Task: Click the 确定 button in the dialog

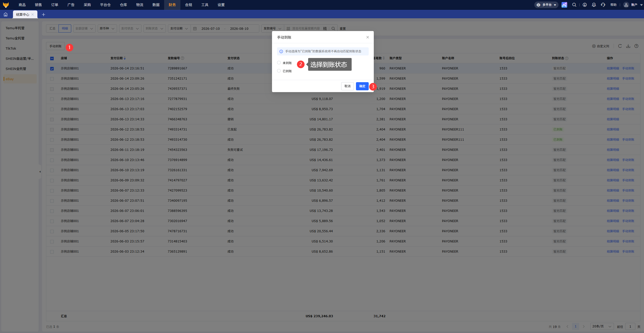Action: point(362,86)
